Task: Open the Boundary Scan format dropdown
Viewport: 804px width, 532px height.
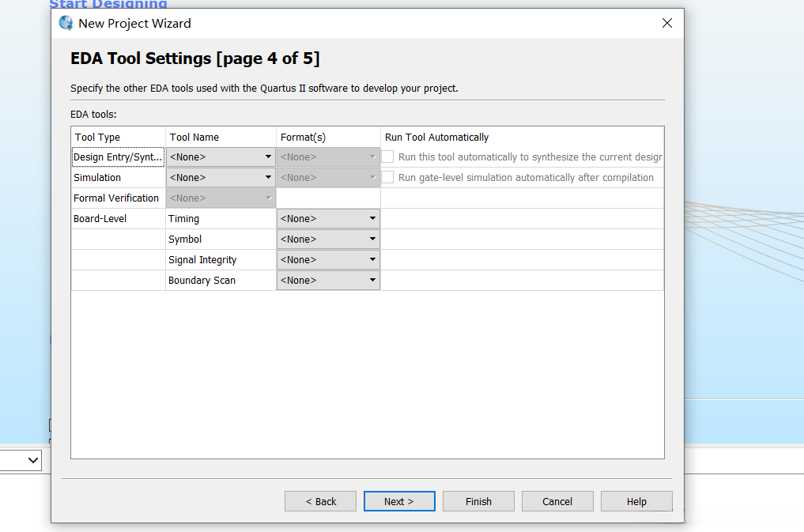Action: (x=328, y=281)
